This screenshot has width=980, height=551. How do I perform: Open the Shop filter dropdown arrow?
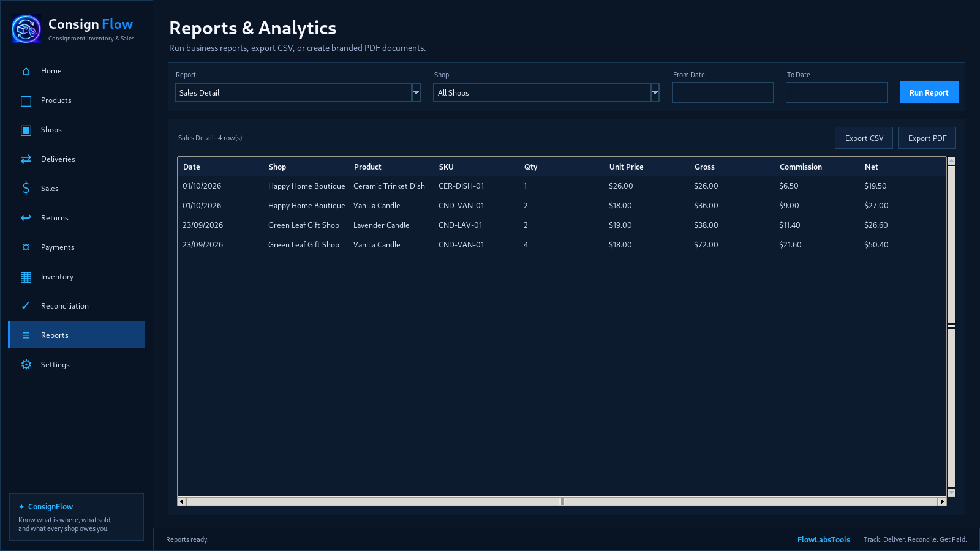click(x=655, y=92)
